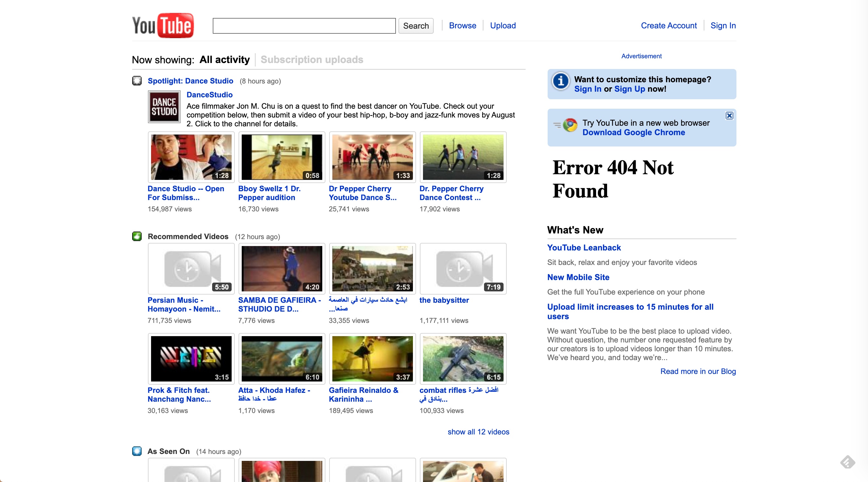Screen dimensions: 868x482
Task: Click the YouTube logo
Action: point(163,25)
